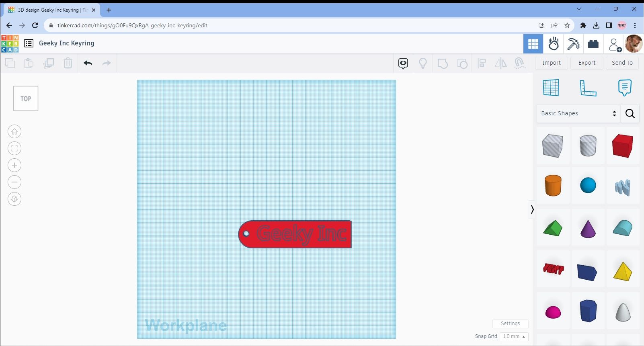644x346 pixels.
Task: Open Basic Shapes category dropdown
Action: [578, 113]
